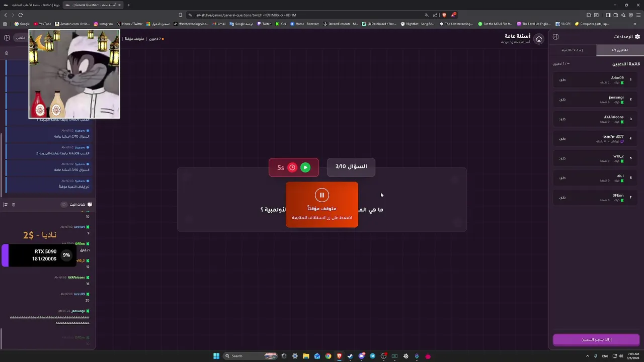Screen dimensions: 644x362
Task: Click the pause icon in the orange overlay
Action: click(x=322, y=195)
